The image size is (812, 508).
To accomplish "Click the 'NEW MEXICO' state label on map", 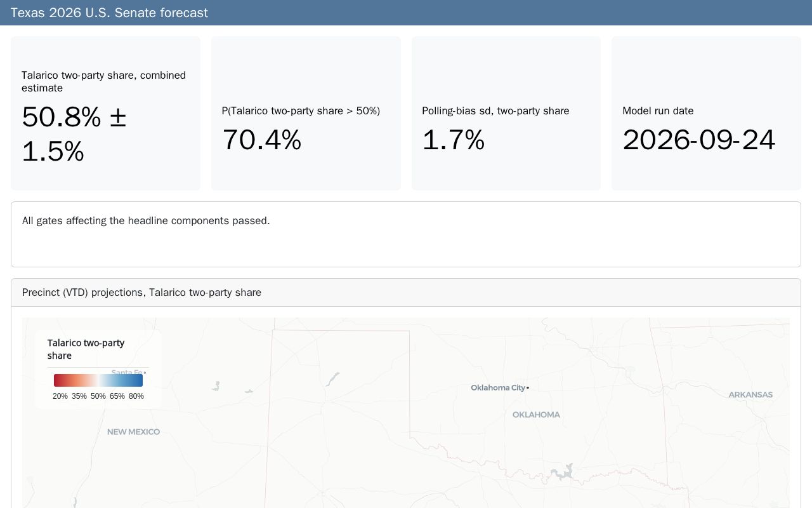I will 133,432.
